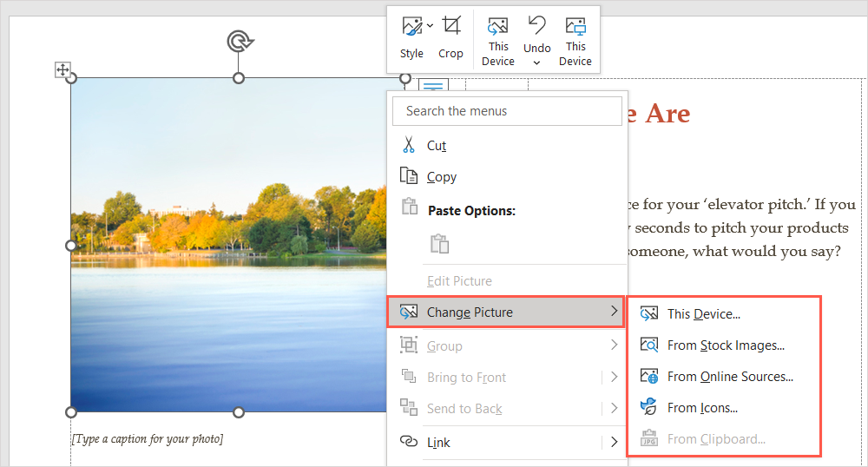
Task: Choose From Icons option
Action: (x=702, y=408)
